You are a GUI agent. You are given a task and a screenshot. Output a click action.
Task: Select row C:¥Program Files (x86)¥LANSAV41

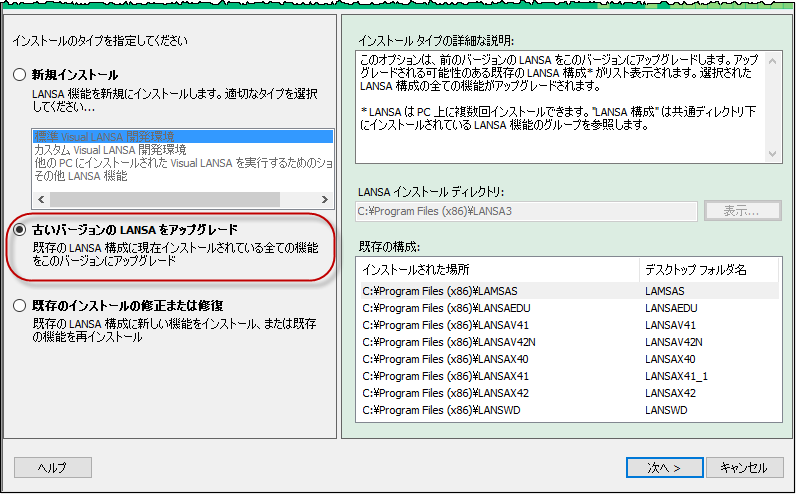[569, 325]
